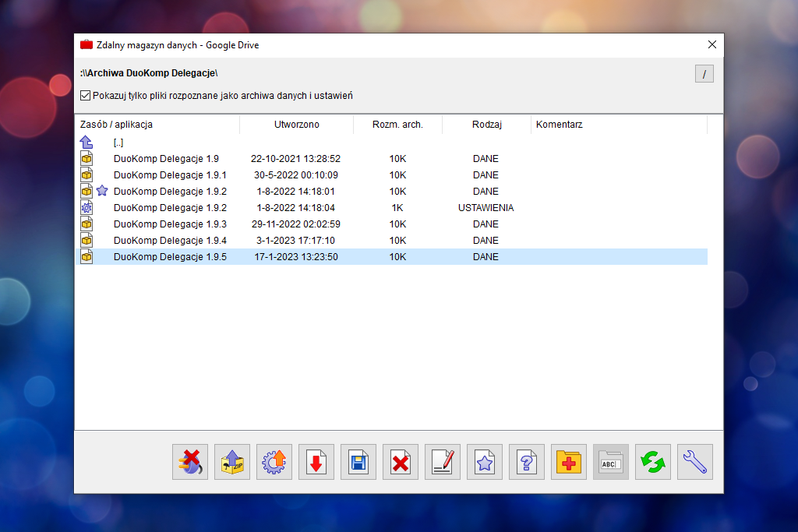Sort by 'Rozm. arch.' column header
798x532 pixels.
pos(397,125)
